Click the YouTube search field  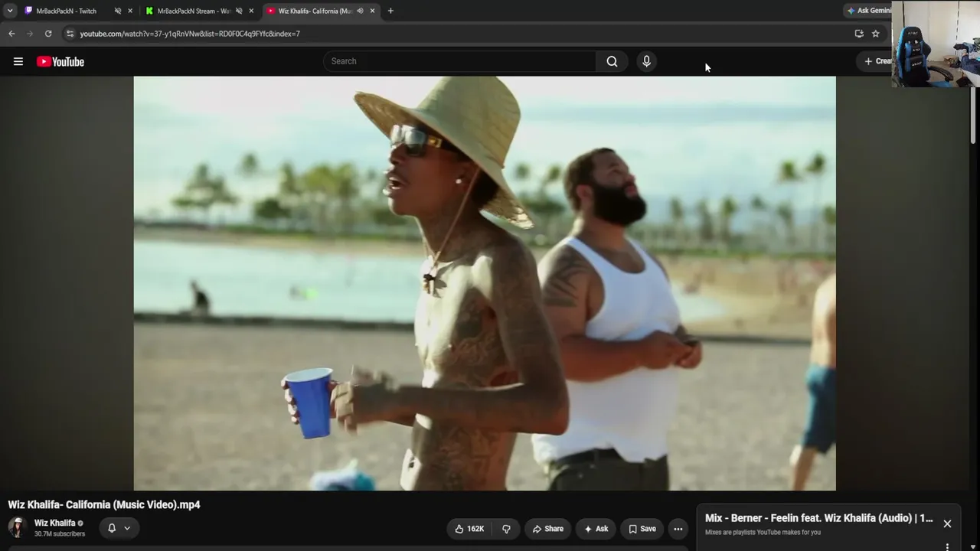click(x=459, y=61)
